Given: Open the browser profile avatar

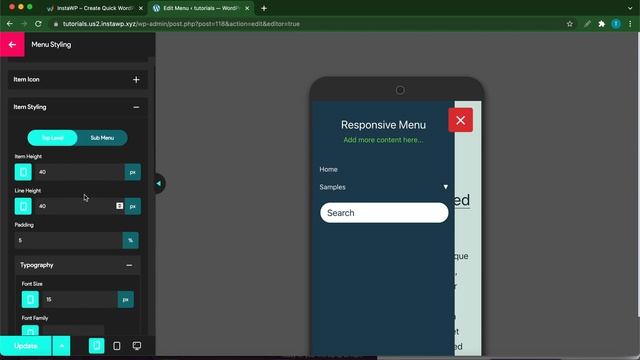Looking at the screenshot, I should [616, 24].
